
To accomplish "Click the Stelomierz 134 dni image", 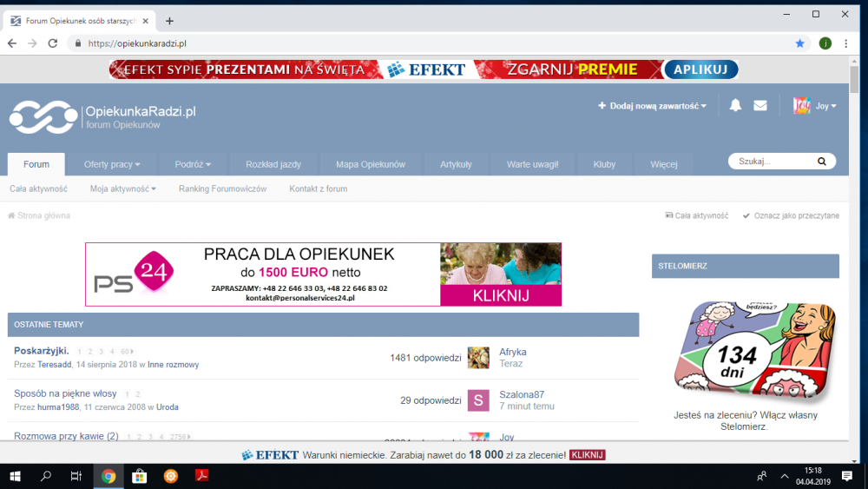I will pyautogui.click(x=755, y=349).
